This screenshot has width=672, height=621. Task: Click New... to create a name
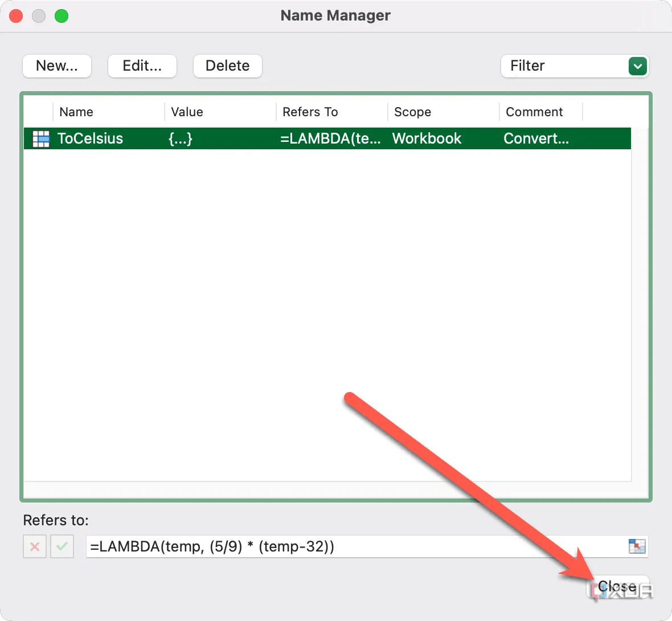(56, 66)
